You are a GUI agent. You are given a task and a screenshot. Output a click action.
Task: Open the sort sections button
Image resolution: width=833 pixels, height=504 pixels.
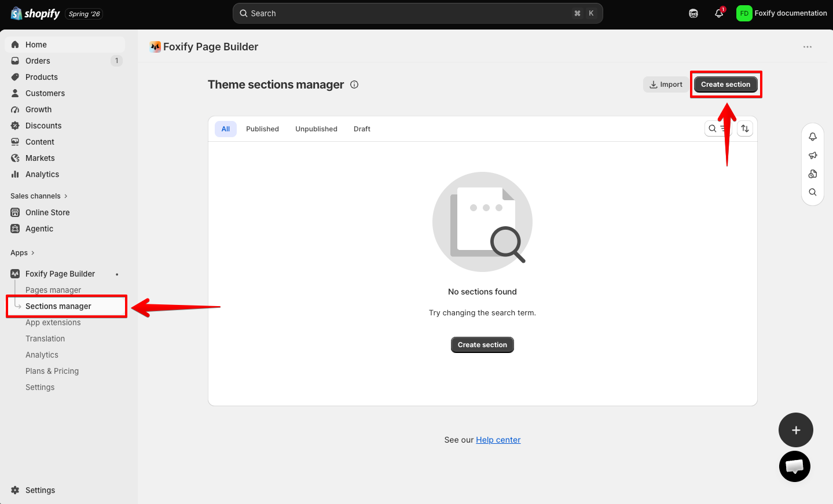pyautogui.click(x=745, y=128)
